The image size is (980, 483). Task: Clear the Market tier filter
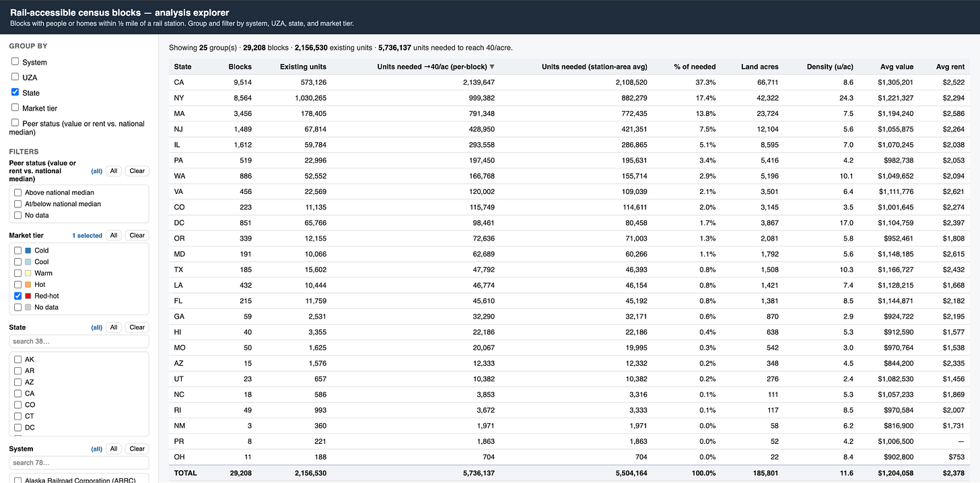point(137,236)
